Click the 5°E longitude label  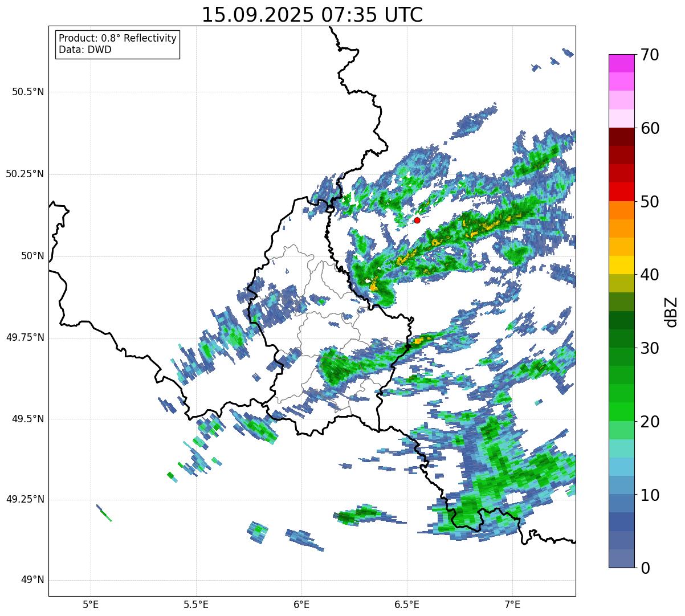click(x=91, y=604)
